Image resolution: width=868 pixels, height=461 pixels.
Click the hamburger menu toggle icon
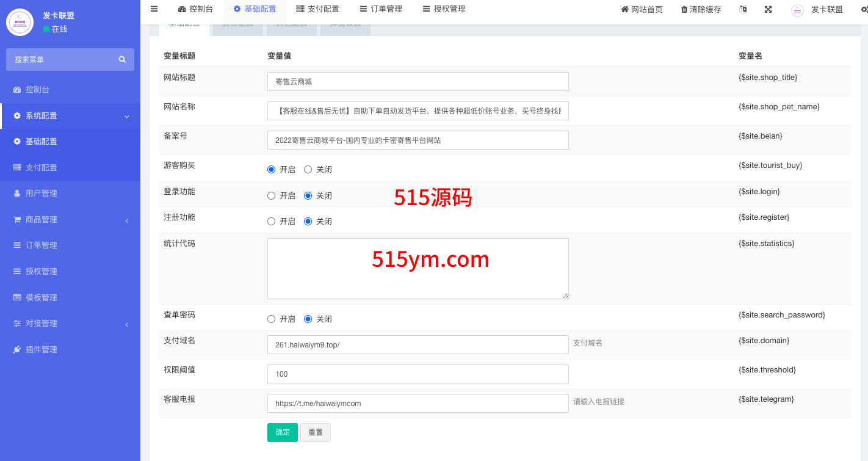click(x=154, y=9)
